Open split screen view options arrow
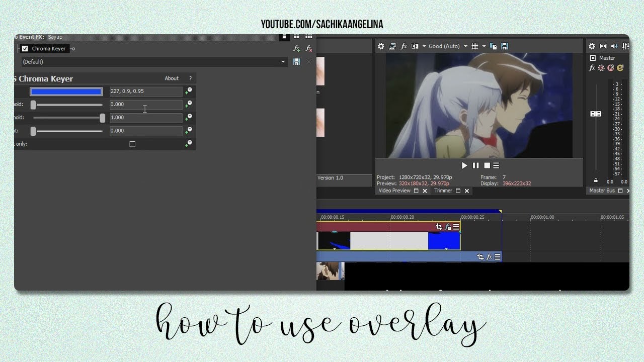 (424, 46)
